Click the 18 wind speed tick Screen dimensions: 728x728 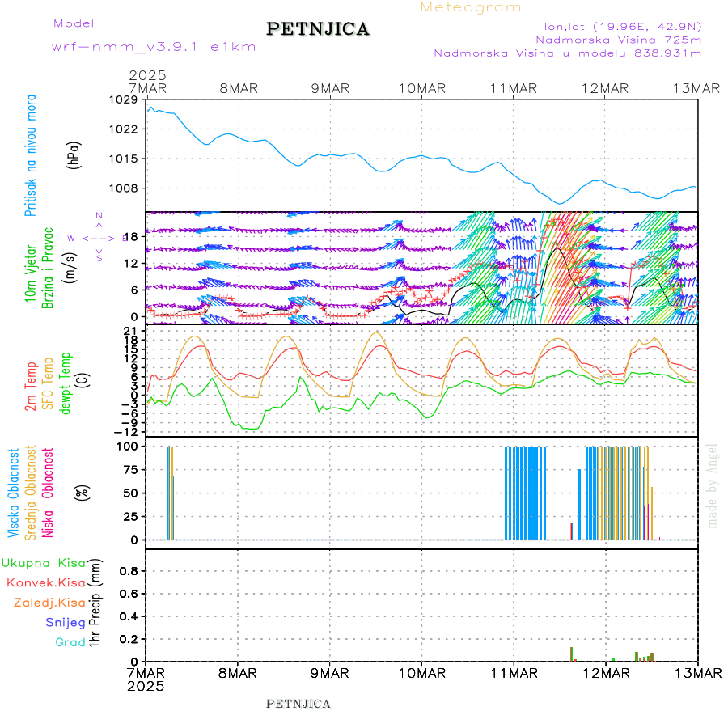pyautogui.click(x=131, y=237)
